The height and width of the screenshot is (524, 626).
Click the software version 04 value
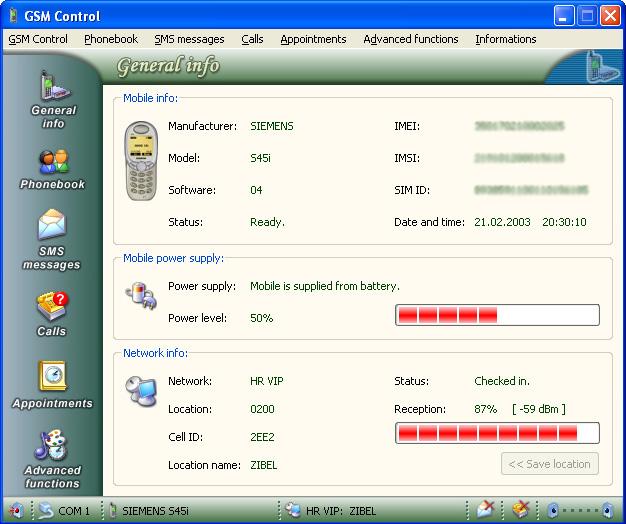point(256,190)
